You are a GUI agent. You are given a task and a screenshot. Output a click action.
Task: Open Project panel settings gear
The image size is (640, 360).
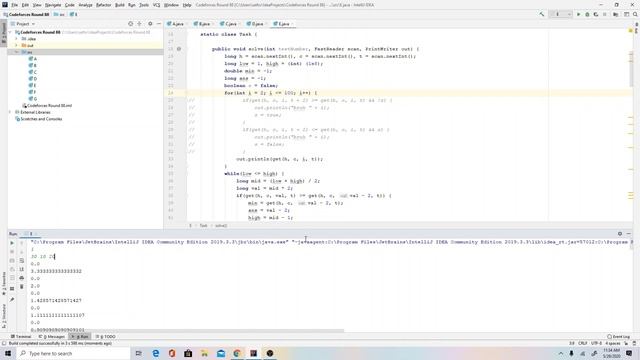(x=150, y=24)
